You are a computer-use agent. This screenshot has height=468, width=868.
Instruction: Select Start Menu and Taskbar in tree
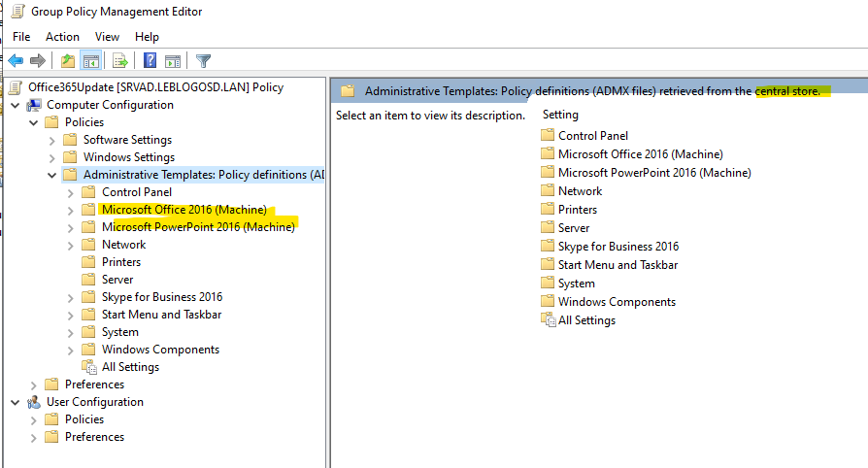coord(161,315)
